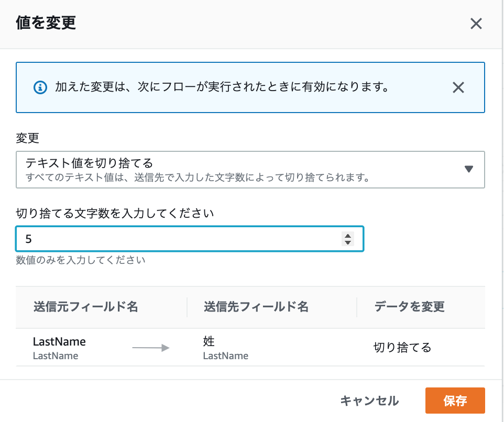Focus the character count input field
Image resolution: width=504 pixels, height=422 pixels.
click(178, 239)
